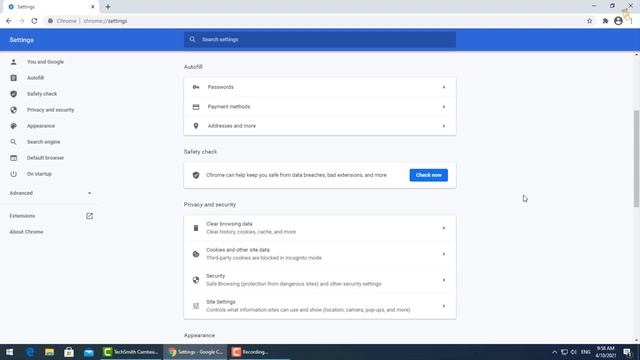Click the magnifier icon in search settings
The width and height of the screenshot is (640, 360).
pyautogui.click(x=192, y=40)
